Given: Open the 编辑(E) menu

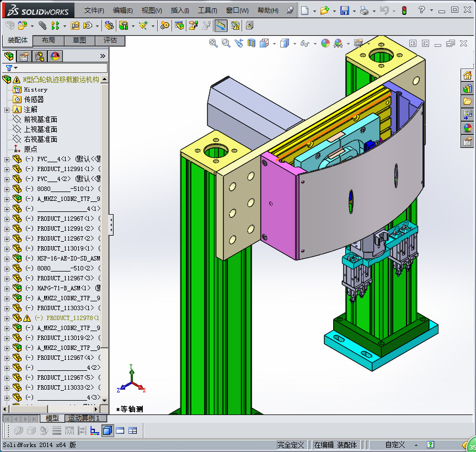Looking at the screenshot, I should pos(122,10).
